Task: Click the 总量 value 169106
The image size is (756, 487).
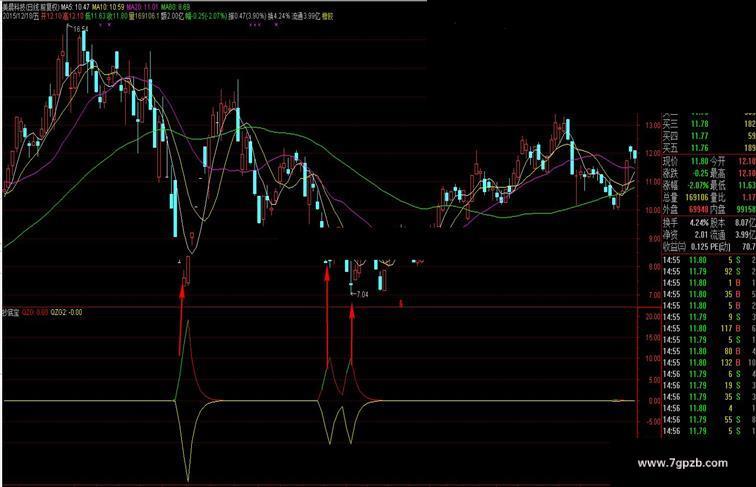Action: click(x=696, y=197)
